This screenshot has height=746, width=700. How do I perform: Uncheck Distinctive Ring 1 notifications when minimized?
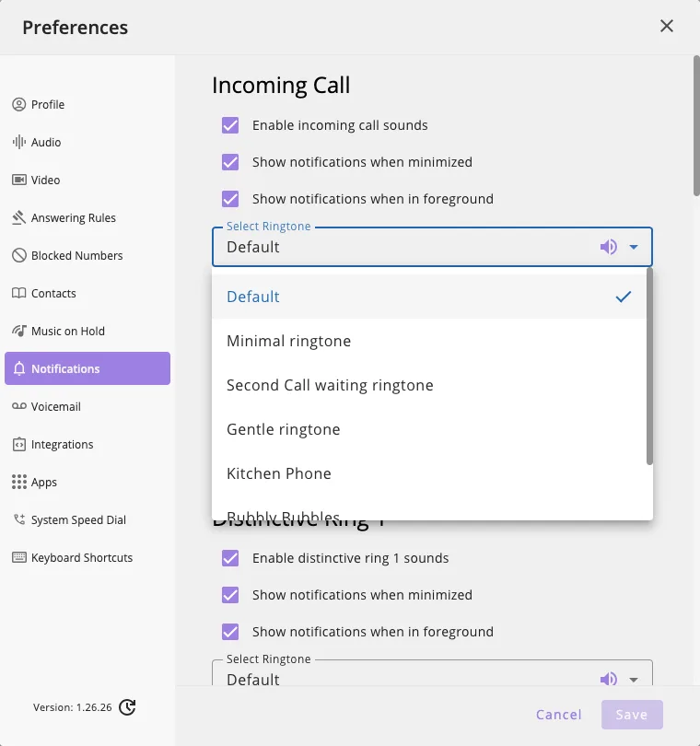[x=230, y=595]
